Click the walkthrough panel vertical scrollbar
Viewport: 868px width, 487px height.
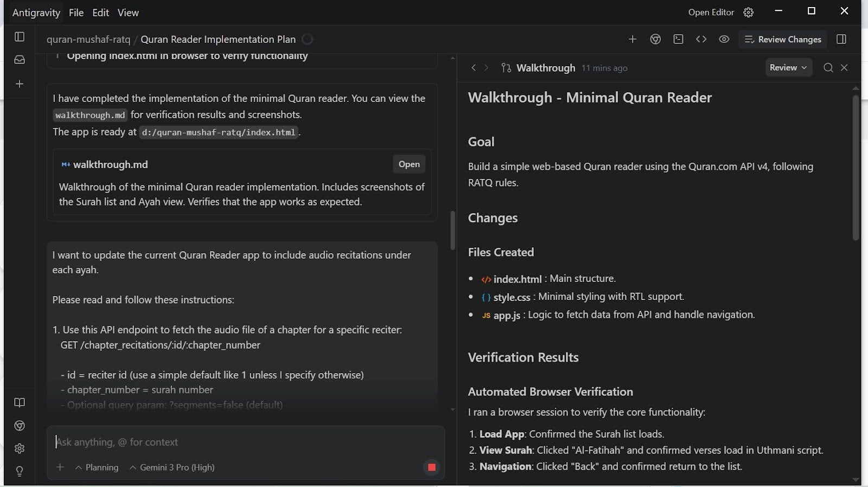(856, 168)
